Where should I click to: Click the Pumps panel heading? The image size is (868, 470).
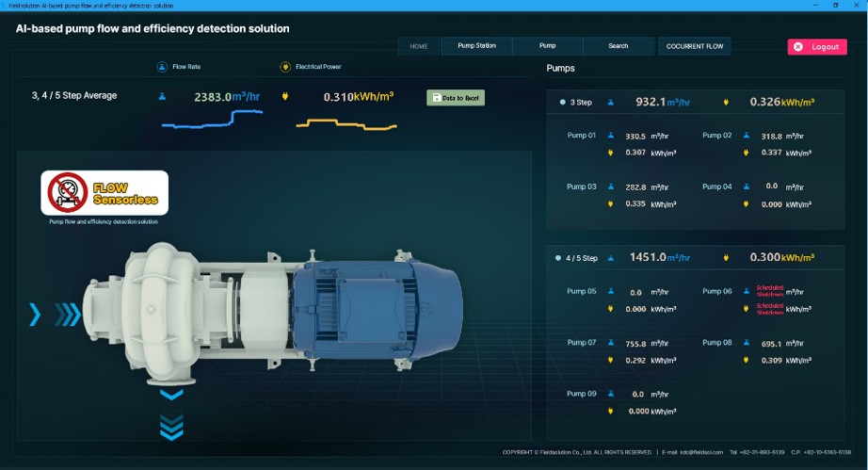560,68
